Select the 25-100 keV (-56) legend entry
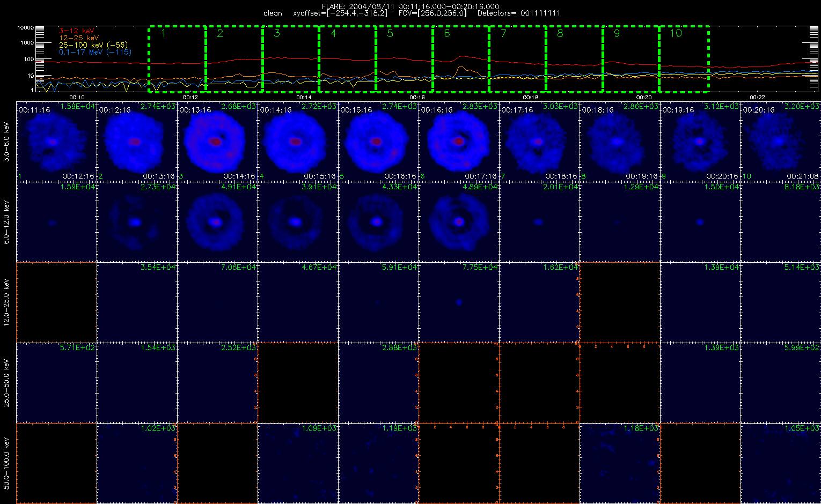 [93, 45]
